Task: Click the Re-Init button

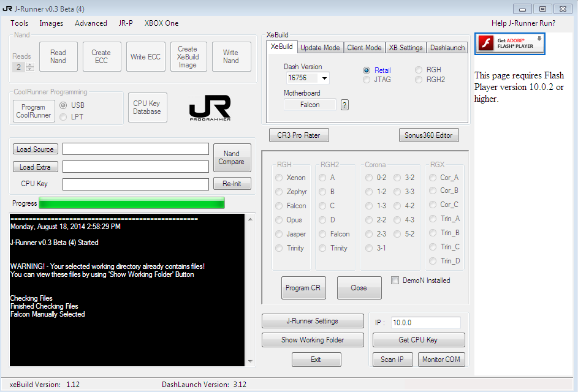Action: pos(232,184)
